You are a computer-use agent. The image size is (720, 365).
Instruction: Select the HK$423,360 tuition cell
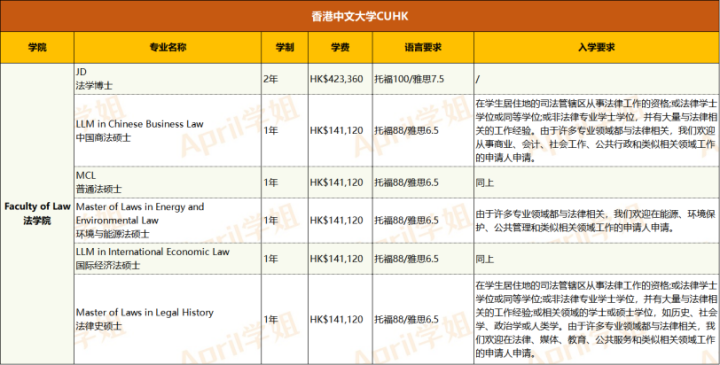(x=340, y=79)
